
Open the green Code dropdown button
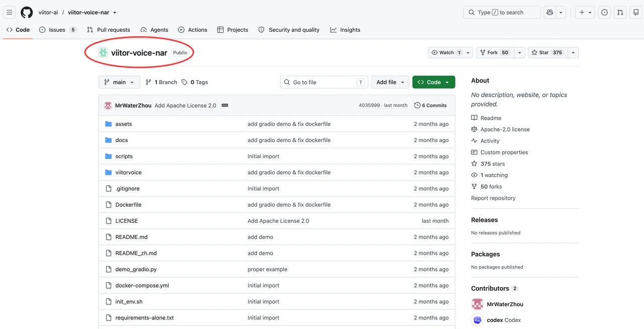[434, 82]
